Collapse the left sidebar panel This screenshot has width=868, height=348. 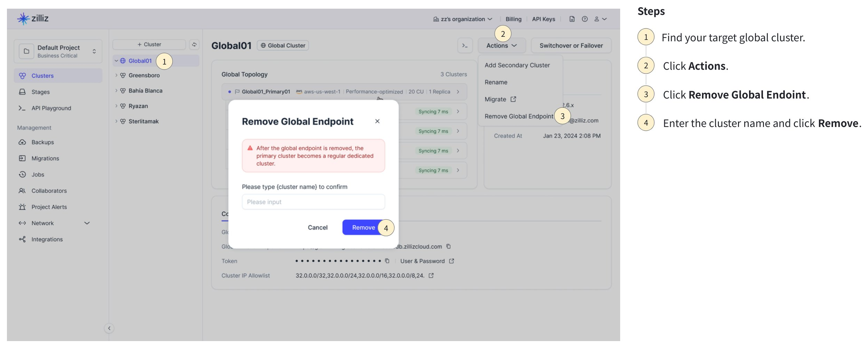[109, 328]
